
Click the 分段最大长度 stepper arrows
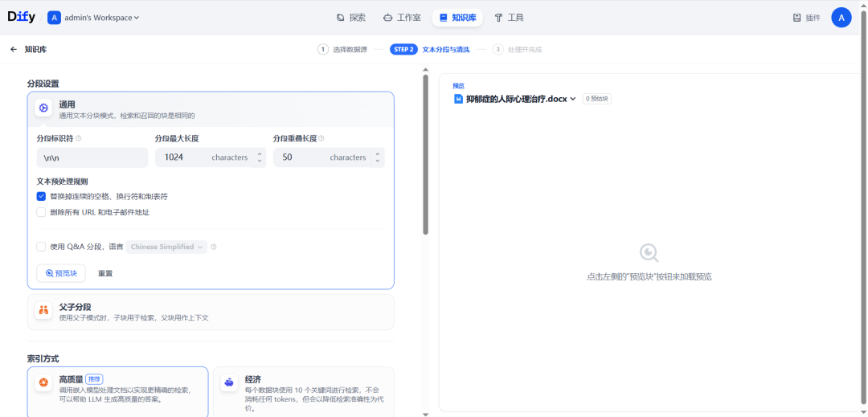coord(260,157)
